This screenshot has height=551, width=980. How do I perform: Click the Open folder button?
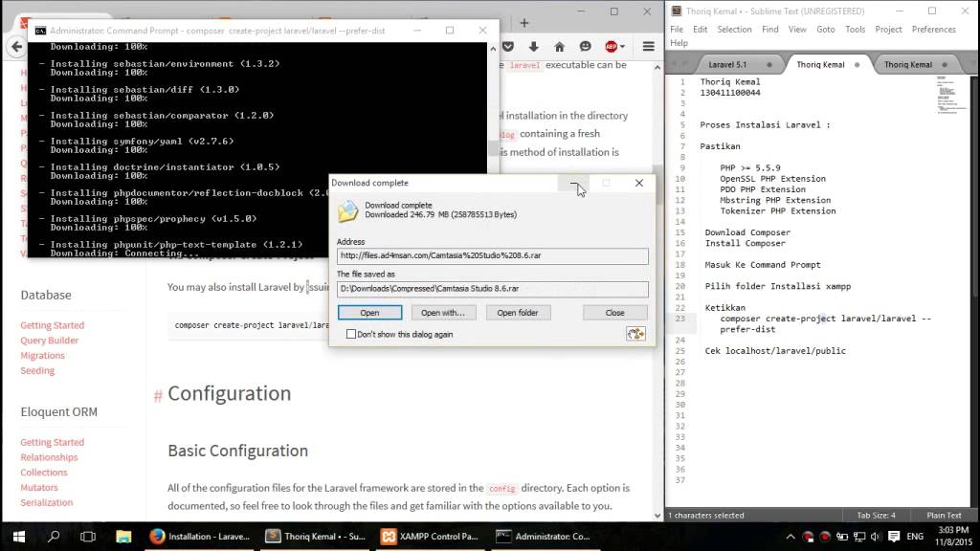pyautogui.click(x=518, y=313)
